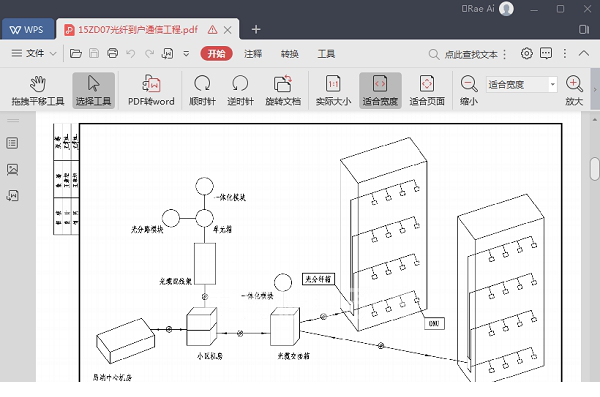Open the 文件 menu
The height and width of the screenshot is (397, 600).
coord(35,53)
